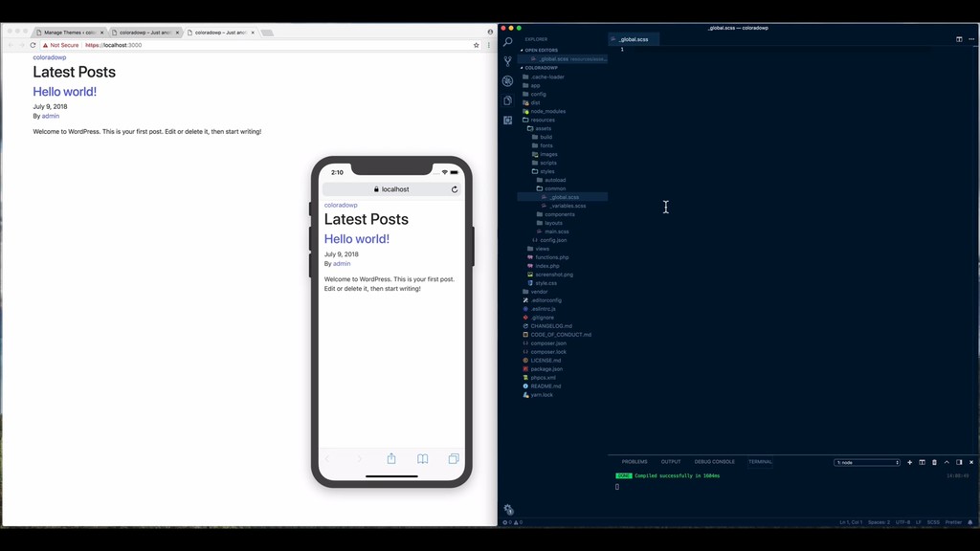The width and height of the screenshot is (980, 551).
Task: Open the Search view in VS Code activity bar
Action: click(507, 42)
